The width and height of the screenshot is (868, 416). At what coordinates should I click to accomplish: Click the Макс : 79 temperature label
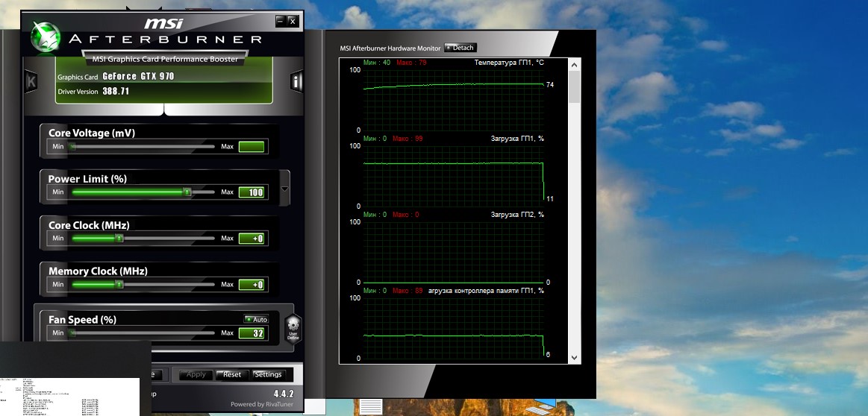pos(410,63)
